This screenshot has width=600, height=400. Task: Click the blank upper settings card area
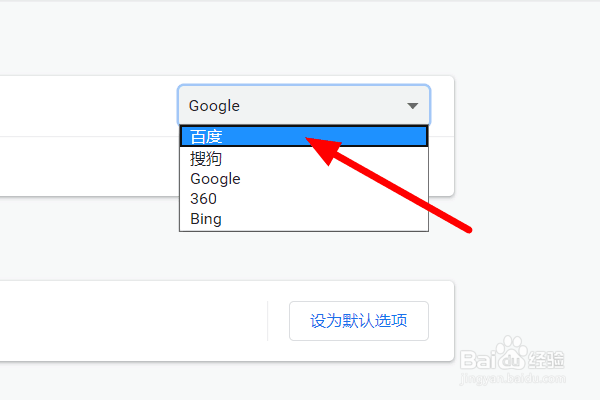[80, 105]
